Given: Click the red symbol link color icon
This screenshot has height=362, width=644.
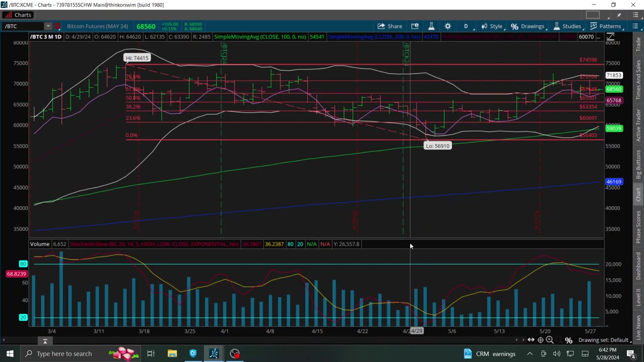Looking at the screenshot, I should 57,26.
